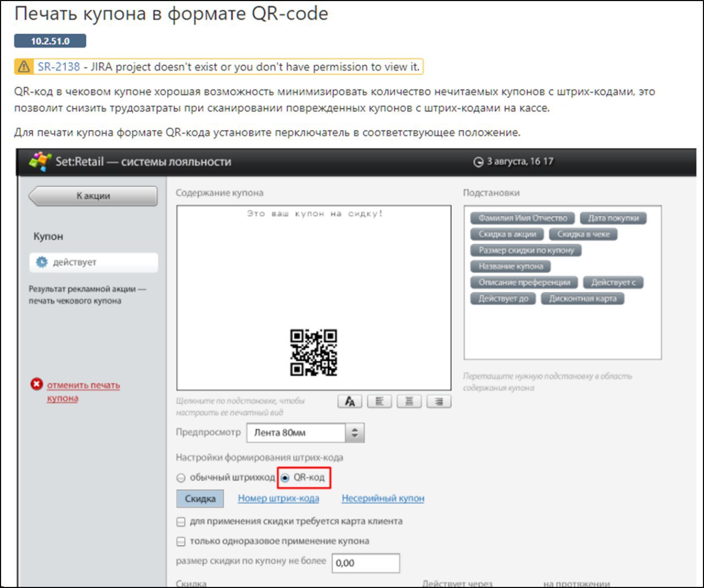Screen dimensions: 704x588
Task: Click the red cancel cross icon
Action: (x=37, y=384)
